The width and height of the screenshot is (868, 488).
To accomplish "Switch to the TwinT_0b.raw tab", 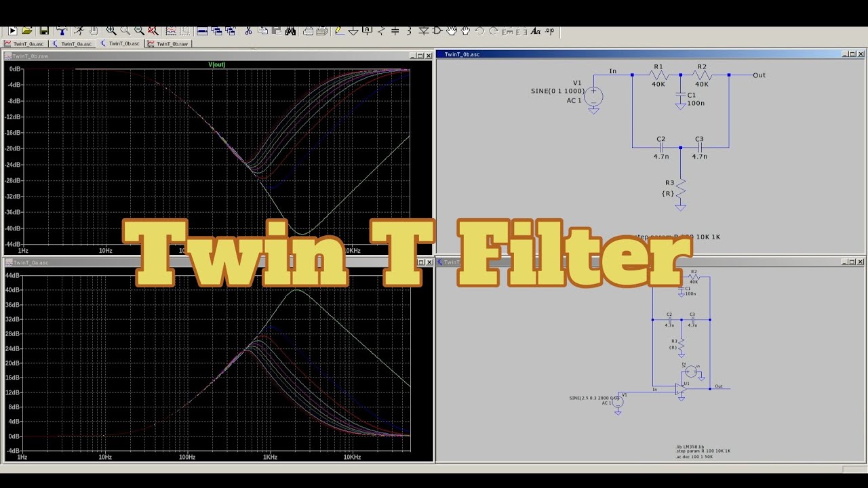I will [167, 43].
